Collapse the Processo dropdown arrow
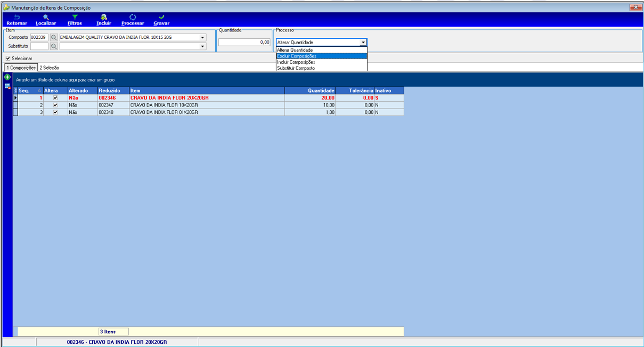The image size is (644, 347). pyautogui.click(x=363, y=43)
